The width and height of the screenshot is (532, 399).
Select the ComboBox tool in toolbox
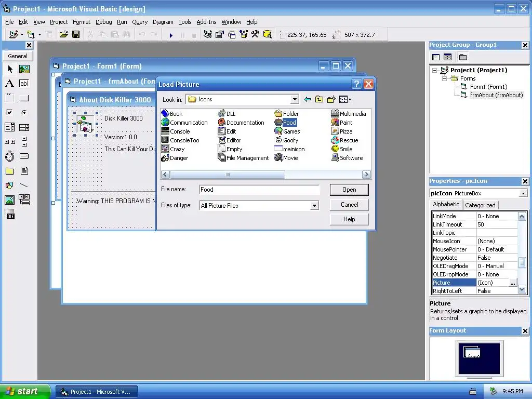point(10,127)
